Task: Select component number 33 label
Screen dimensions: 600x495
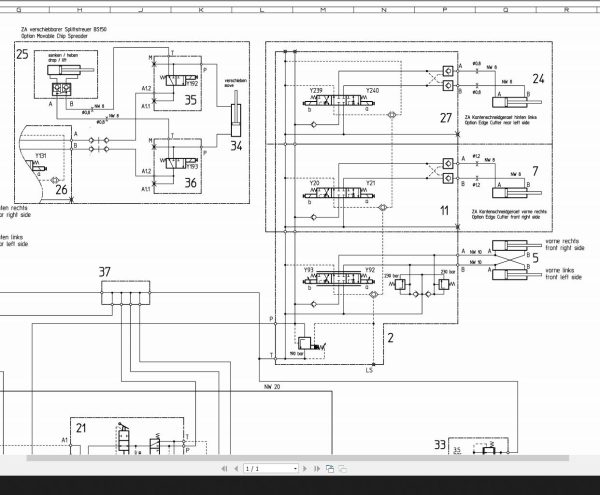Action: pos(440,445)
